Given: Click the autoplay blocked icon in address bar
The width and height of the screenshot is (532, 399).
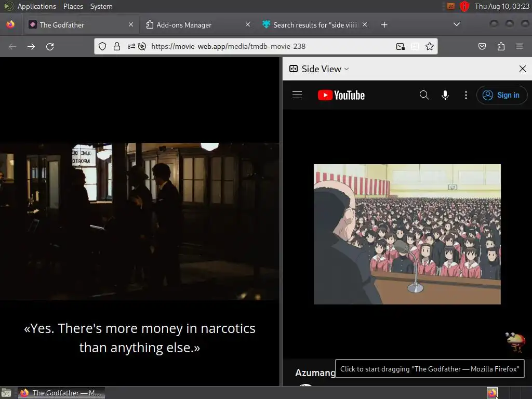Looking at the screenshot, I should 142,46.
